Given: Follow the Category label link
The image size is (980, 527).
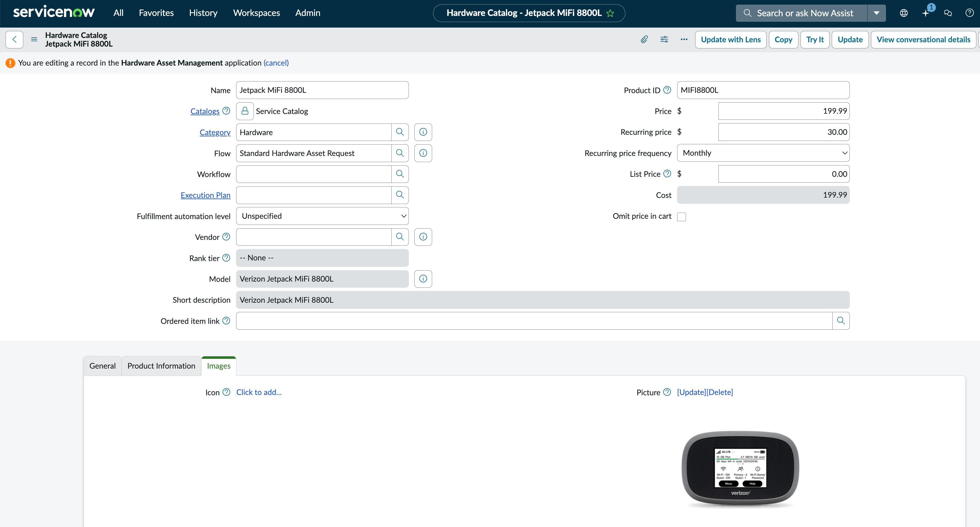Looking at the screenshot, I should 215,132.
